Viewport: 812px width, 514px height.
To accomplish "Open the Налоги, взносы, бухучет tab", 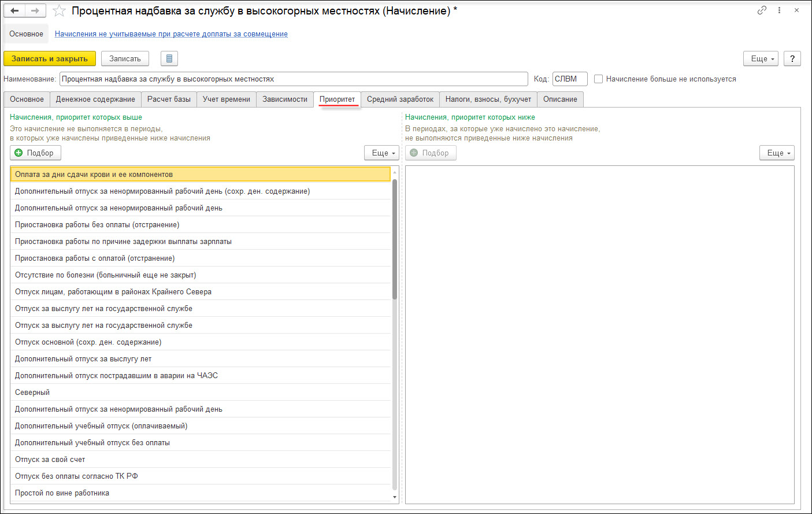I will [488, 99].
